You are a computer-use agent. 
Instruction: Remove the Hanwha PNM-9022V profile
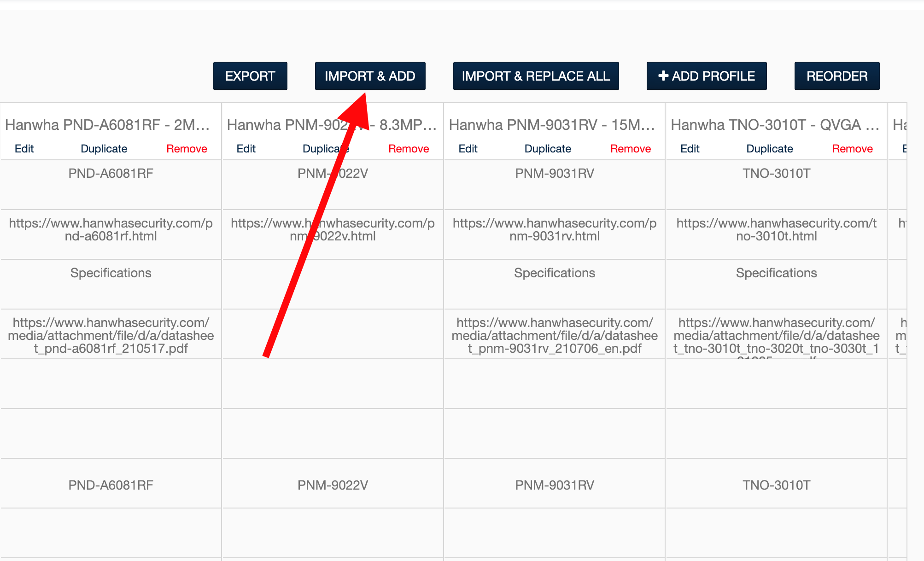point(409,149)
